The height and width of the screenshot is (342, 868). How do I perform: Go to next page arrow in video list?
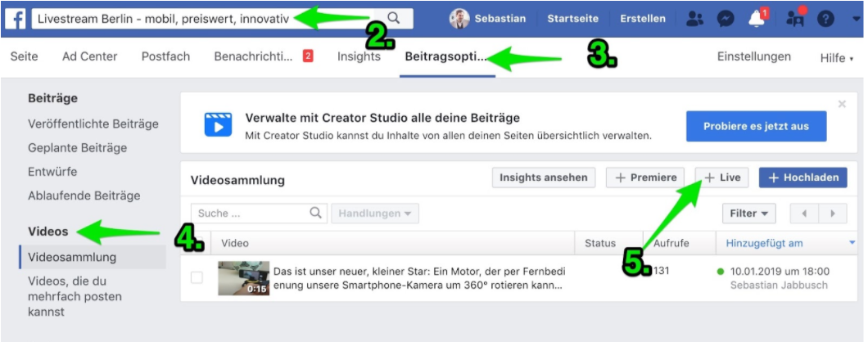point(833,214)
